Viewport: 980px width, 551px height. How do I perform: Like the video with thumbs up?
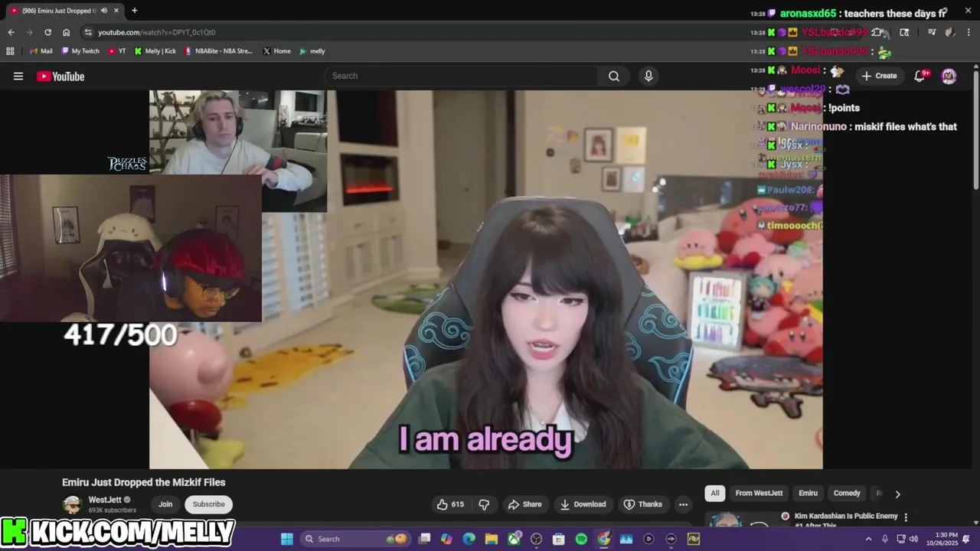450,504
